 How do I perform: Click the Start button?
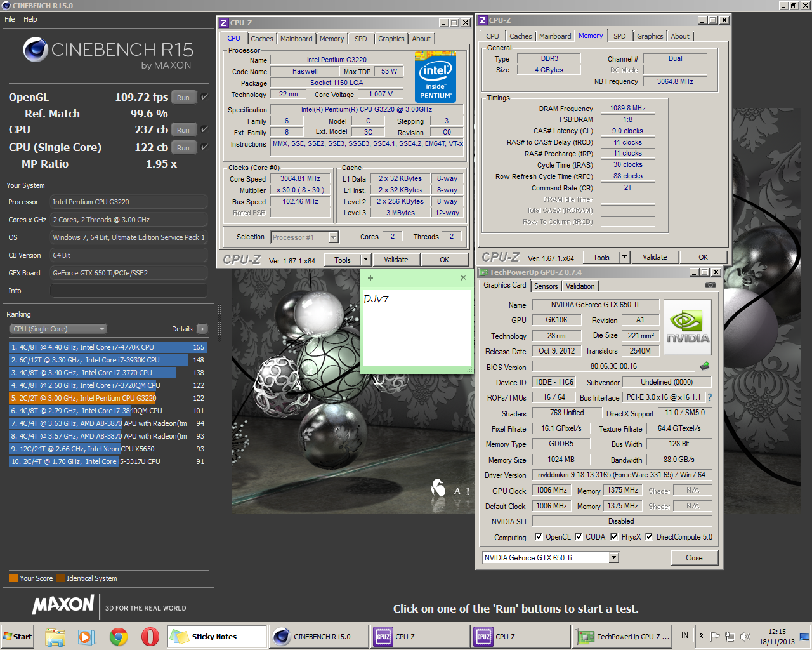(17, 637)
